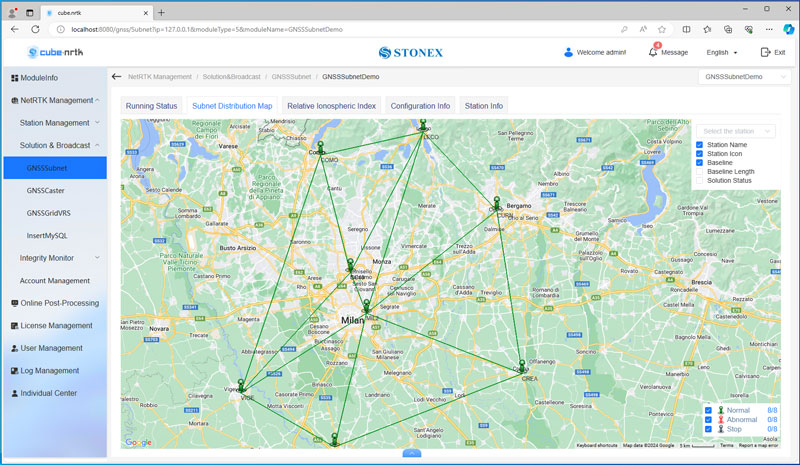
Task: Click the back arrow beside the breadcrumb
Action: tap(116, 76)
